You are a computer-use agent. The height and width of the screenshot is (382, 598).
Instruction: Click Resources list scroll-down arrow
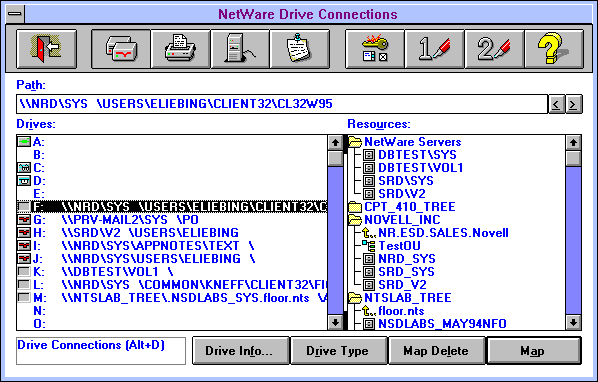[573, 323]
